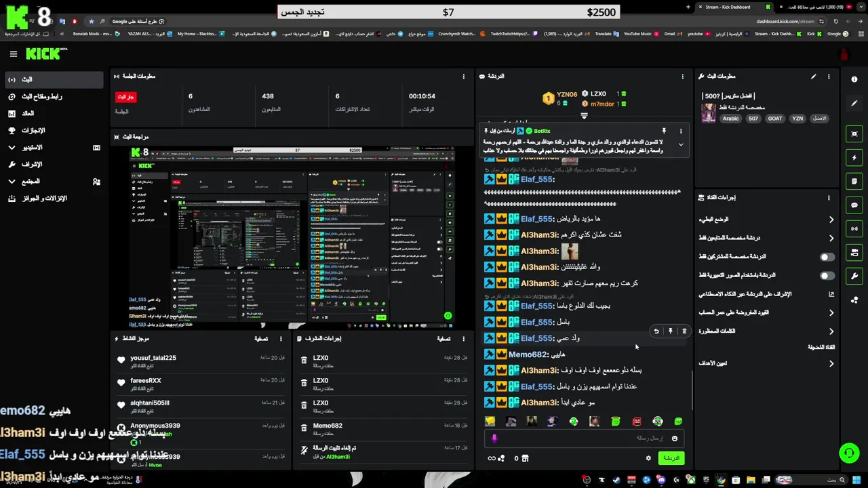This screenshot has height=488, width=868.
Task: Open the shop icon below the chat input
Action: coord(525,458)
